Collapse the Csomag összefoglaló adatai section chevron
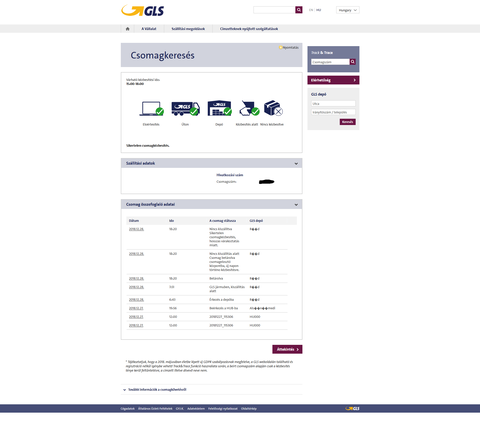 click(296, 205)
